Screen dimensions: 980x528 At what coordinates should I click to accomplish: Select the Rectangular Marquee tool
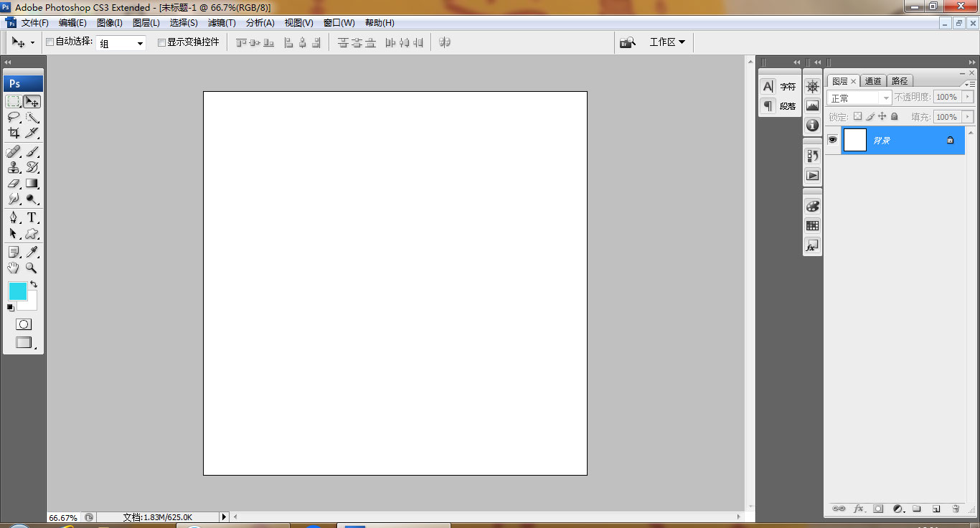click(14, 102)
